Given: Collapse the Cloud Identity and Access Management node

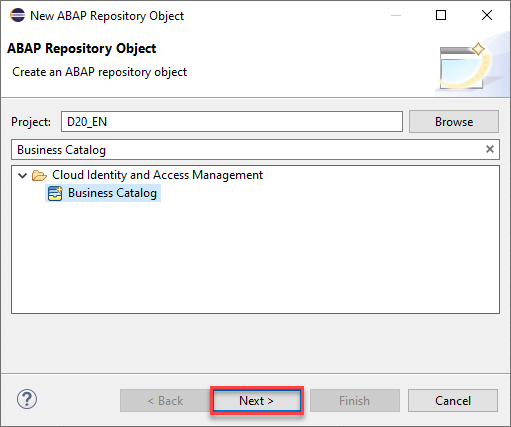Looking at the screenshot, I should point(22,175).
